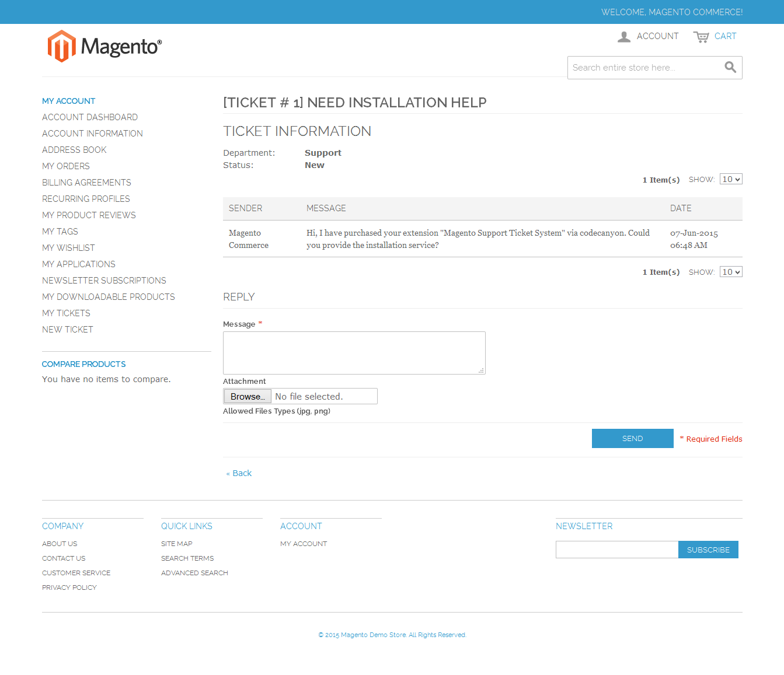Open My Downloadable Products
The image size is (784, 675).
(109, 297)
